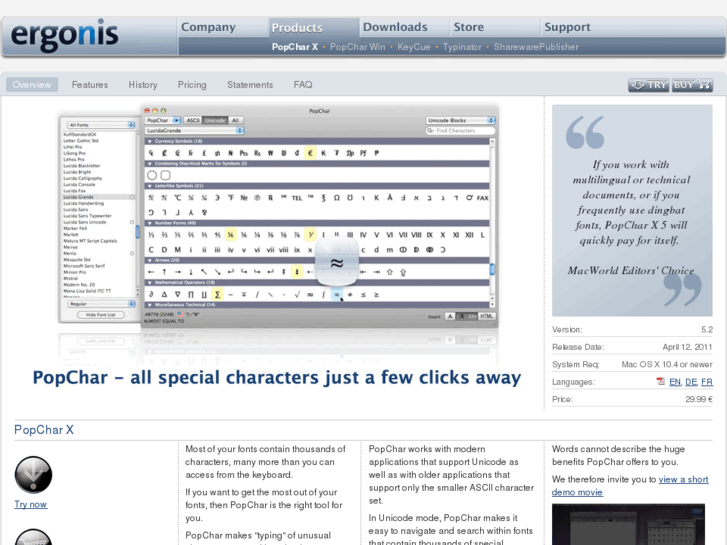The height and width of the screenshot is (545, 727).
Task: Open All Fonts dropdown in PopChar screenshot
Action: tap(101, 125)
